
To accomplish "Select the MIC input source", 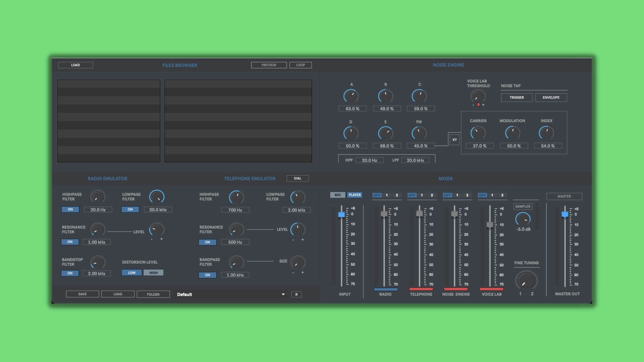I will [338, 195].
